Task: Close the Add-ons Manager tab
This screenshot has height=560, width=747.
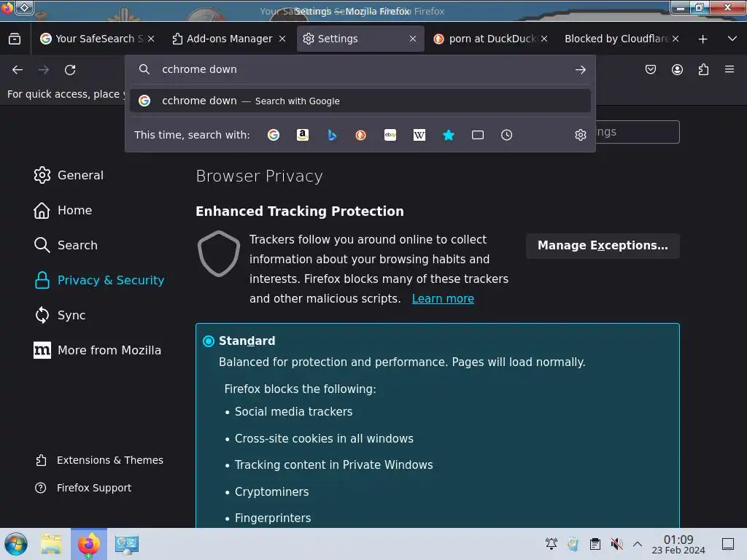Action: click(282, 39)
